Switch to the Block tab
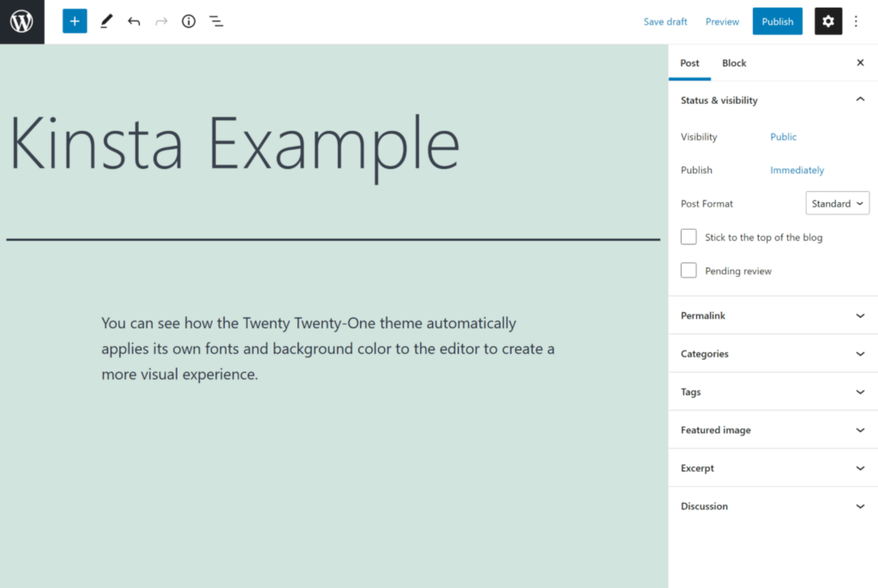The width and height of the screenshot is (878, 588). click(734, 63)
